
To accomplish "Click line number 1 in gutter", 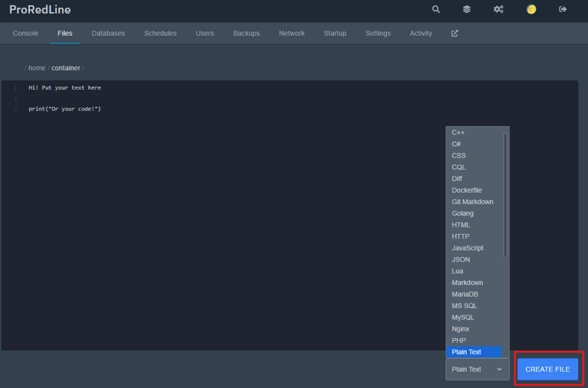I will click(x=16, y=88).
